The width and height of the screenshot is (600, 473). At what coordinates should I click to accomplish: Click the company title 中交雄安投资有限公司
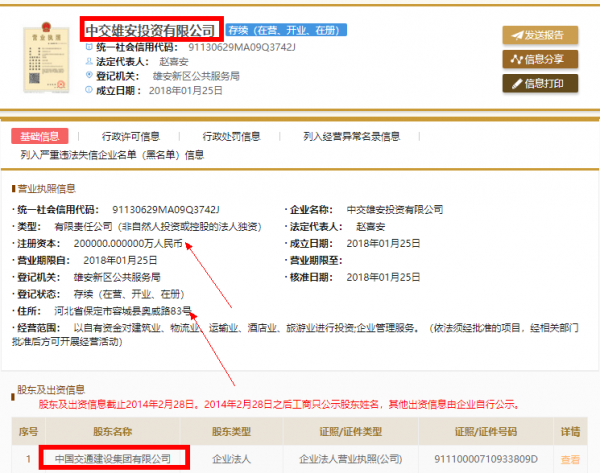150,31
